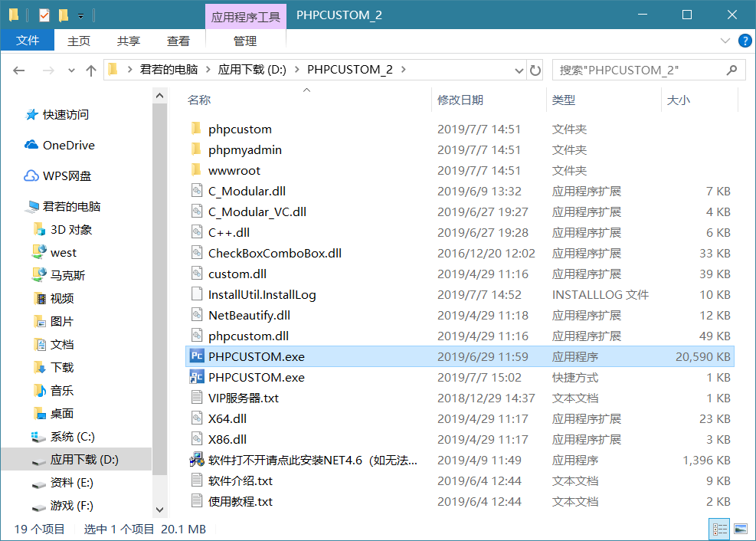The image size is (756, 541).
Task: Click the Properties quick access toolbar icon
Action: point(44,15)
